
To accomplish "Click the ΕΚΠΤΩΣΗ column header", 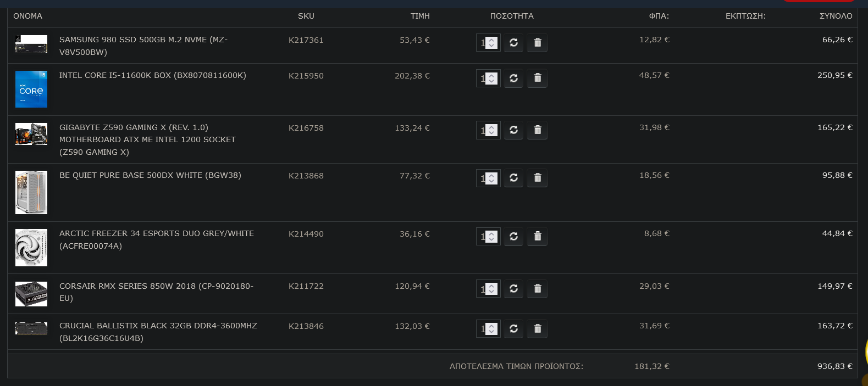I will point(745,16).
